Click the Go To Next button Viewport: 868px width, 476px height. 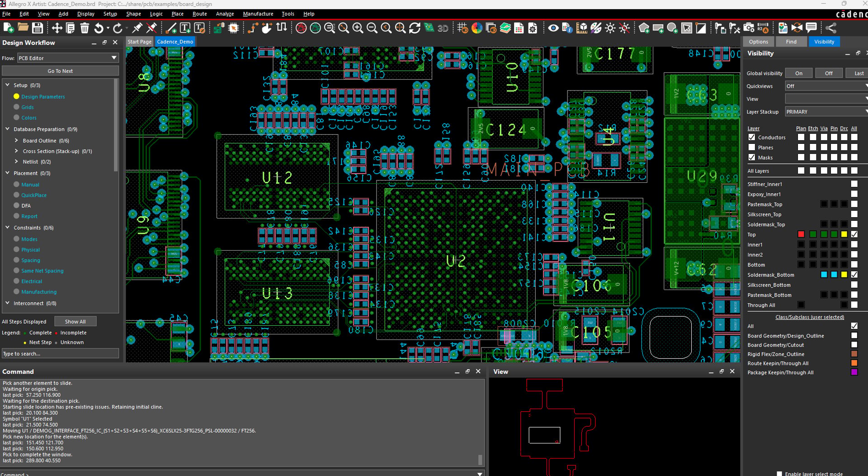coord(60,71)
